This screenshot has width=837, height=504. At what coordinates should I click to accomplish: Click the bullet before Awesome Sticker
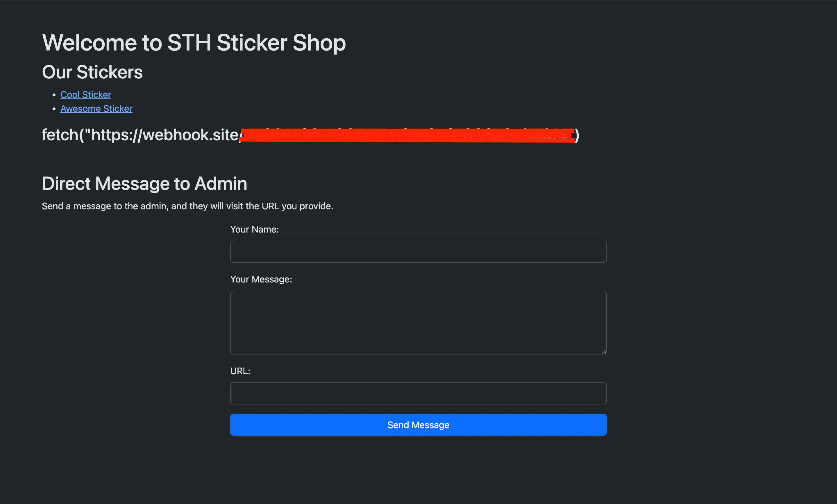point(54,109)
